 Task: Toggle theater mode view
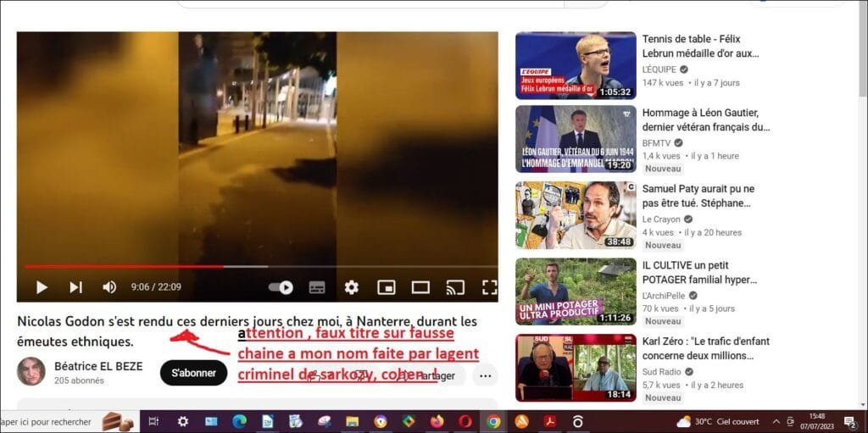(420, 287)
